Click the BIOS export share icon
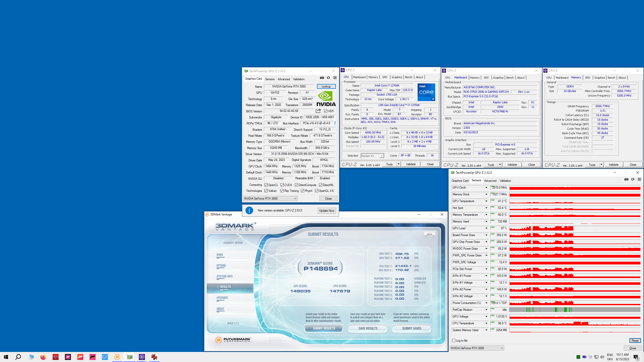The height and width of the screenshot is (362, 644). [318, 111]
